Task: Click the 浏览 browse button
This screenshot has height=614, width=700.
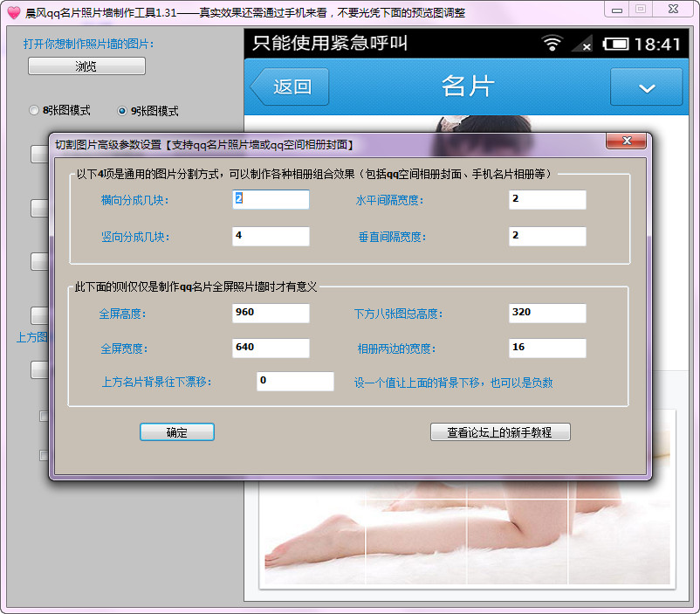Action: coord(86,66)
